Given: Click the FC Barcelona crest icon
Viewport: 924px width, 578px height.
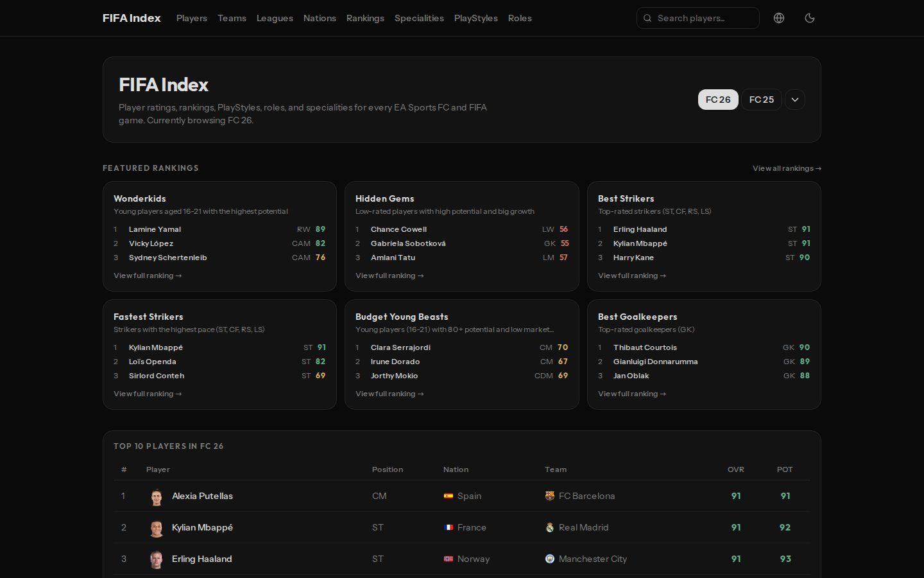Looking at the screenshot, I should point(550,496).
